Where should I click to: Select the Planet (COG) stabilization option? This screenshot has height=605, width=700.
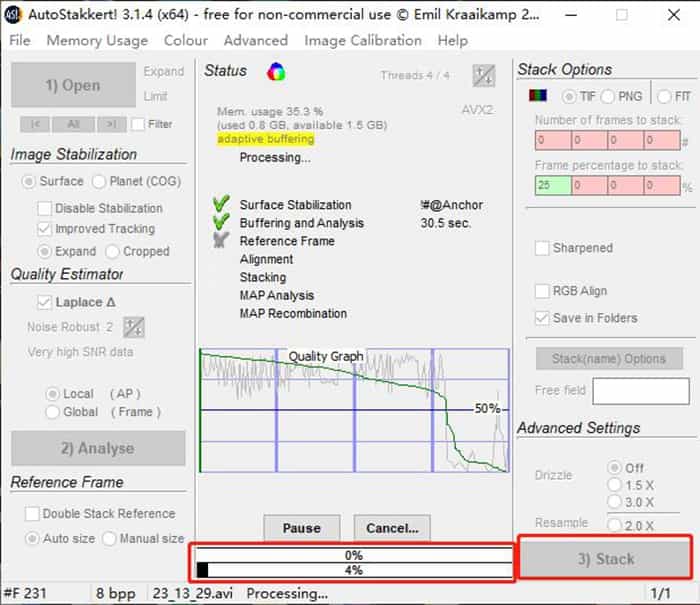[x=99, y=182]
